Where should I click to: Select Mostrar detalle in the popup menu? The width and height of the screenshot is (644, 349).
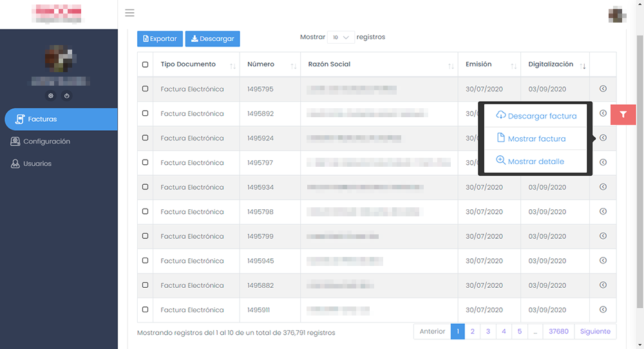(536, 161)
